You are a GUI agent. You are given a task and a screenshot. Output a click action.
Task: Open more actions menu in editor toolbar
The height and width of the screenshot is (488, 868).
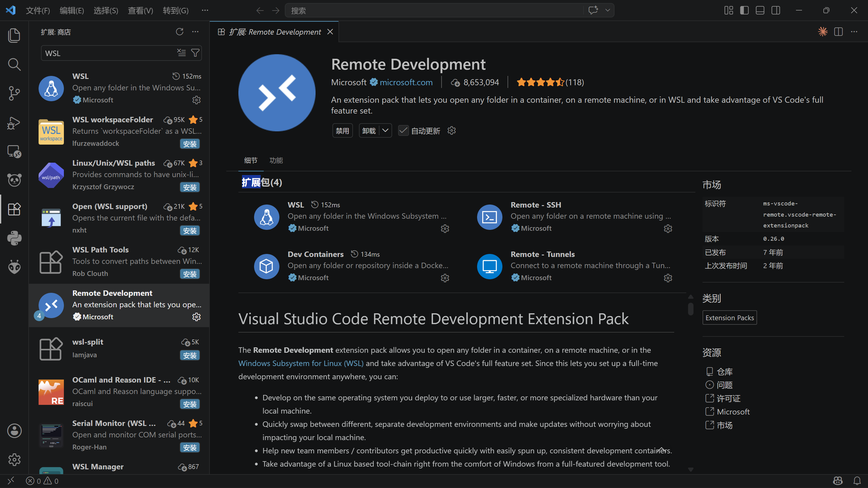pos(854,32)
